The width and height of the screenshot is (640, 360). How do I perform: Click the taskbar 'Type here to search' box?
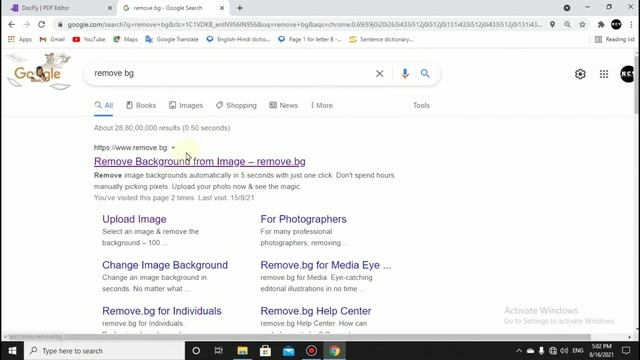coord(104,351)
